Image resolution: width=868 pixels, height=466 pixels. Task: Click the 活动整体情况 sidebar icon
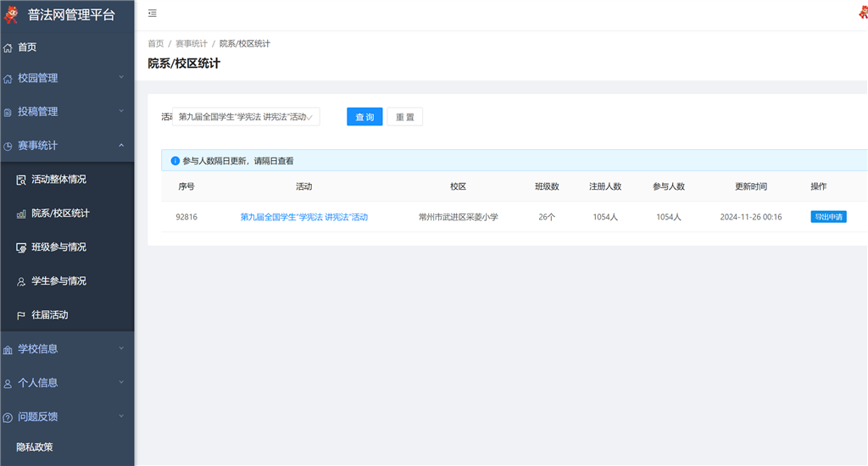pos(21,180)
